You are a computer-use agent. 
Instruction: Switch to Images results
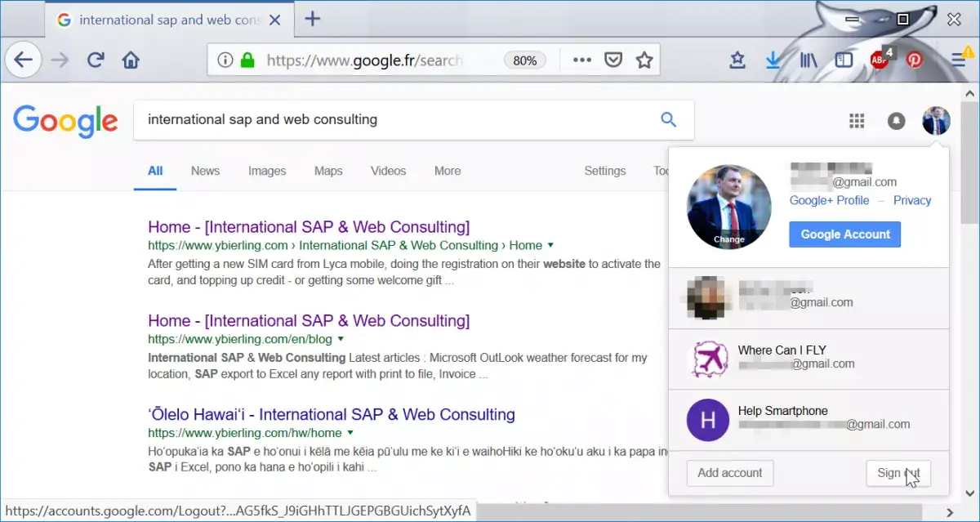tap(267, 171)
